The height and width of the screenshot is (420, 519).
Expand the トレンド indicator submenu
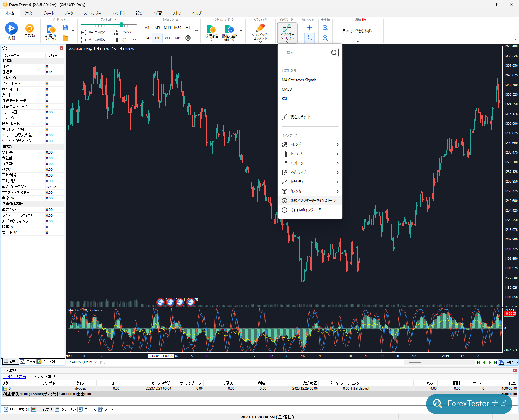(x=310, y=145)
